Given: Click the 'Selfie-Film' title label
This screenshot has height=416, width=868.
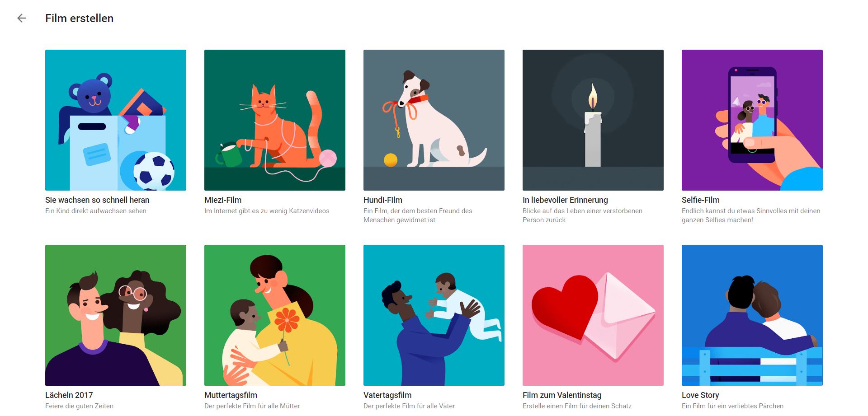Looking at the screenshot, I should (701, 200).
